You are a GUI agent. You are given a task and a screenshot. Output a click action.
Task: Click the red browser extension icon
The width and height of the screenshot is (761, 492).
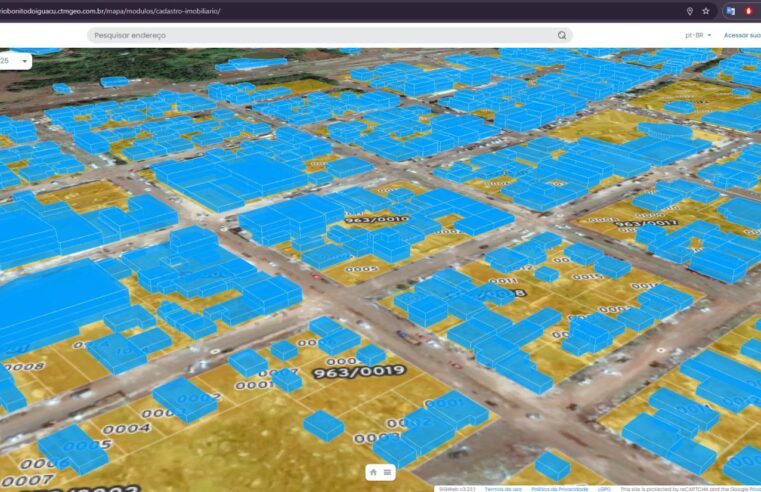coord(748,11)
